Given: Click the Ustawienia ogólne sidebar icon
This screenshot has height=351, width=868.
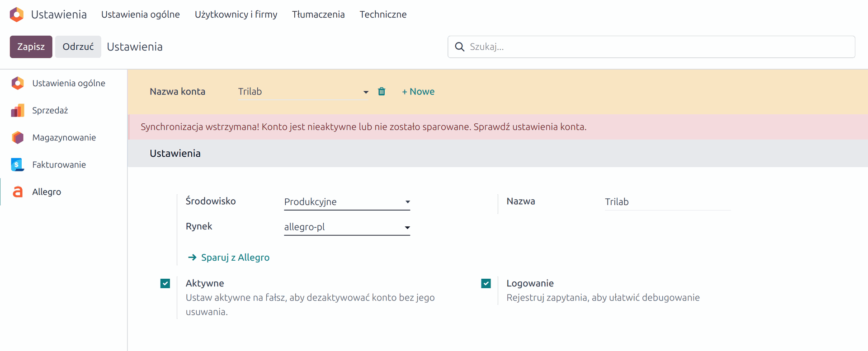Looking at the screenshot, I should tap(18, 83).
